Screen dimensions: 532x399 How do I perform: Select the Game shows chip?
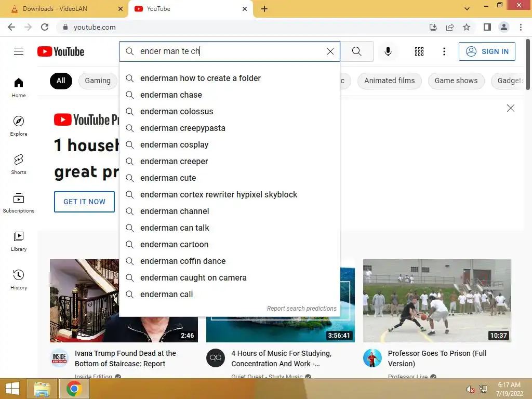pos(456,81)
